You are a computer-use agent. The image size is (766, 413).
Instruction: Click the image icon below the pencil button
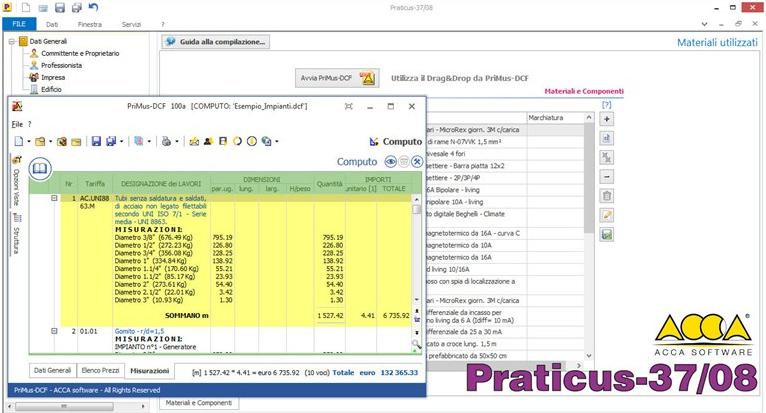[607, 235]
